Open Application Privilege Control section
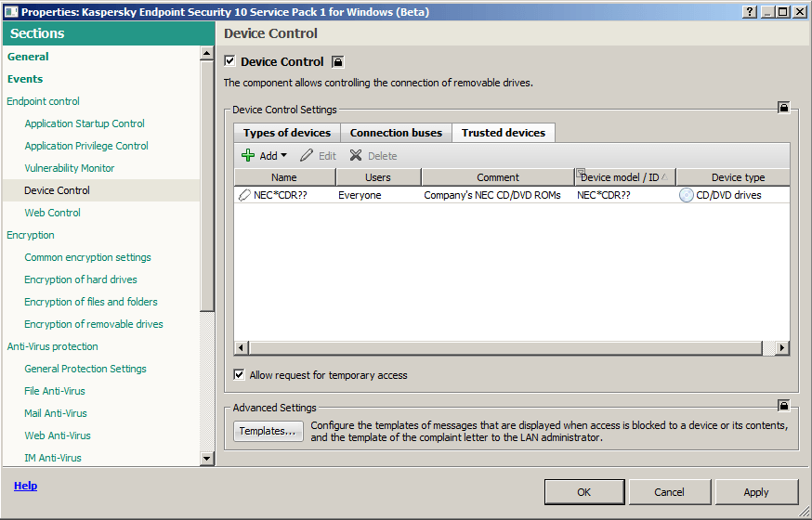Screen dimensions: 812x520 [x=86, y=146]
